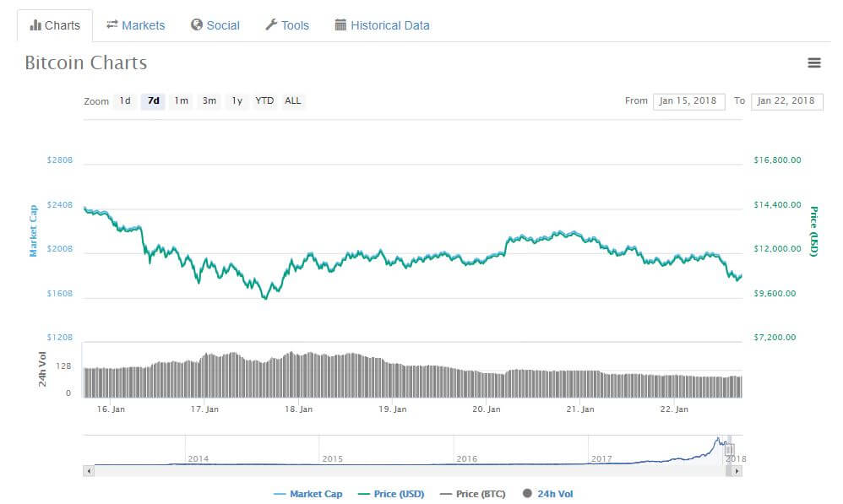Click the $120B market cap label
Image resolution: width=843 pixels, height=504 pixels.
pos(60,338)
